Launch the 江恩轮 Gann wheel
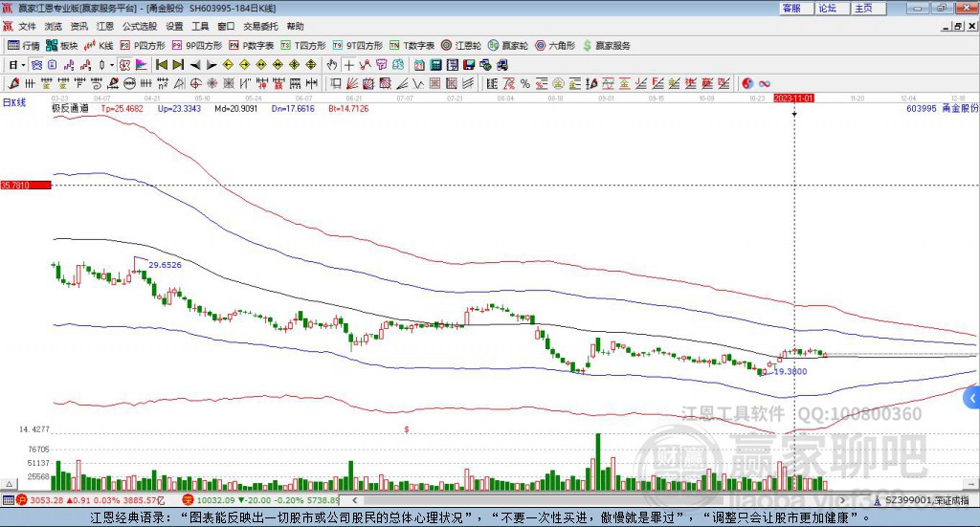The image size is (980, 527). pyautogui.click(x=461, y=46)
